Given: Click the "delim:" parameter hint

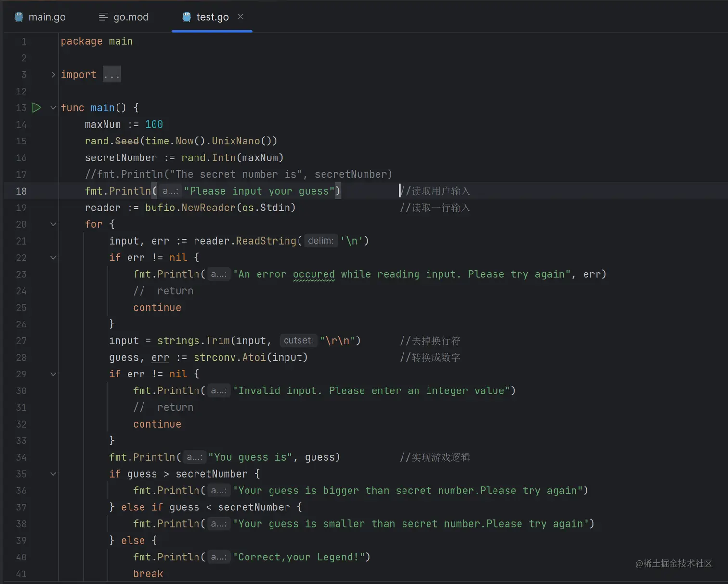Looking at the screenshot, I should pyautogui.click(x=321, y=241).
